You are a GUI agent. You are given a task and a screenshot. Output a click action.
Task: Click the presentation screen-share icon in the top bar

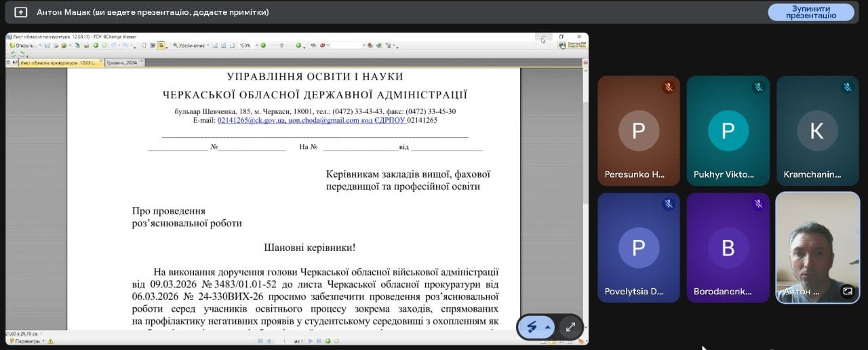point(20,12)
